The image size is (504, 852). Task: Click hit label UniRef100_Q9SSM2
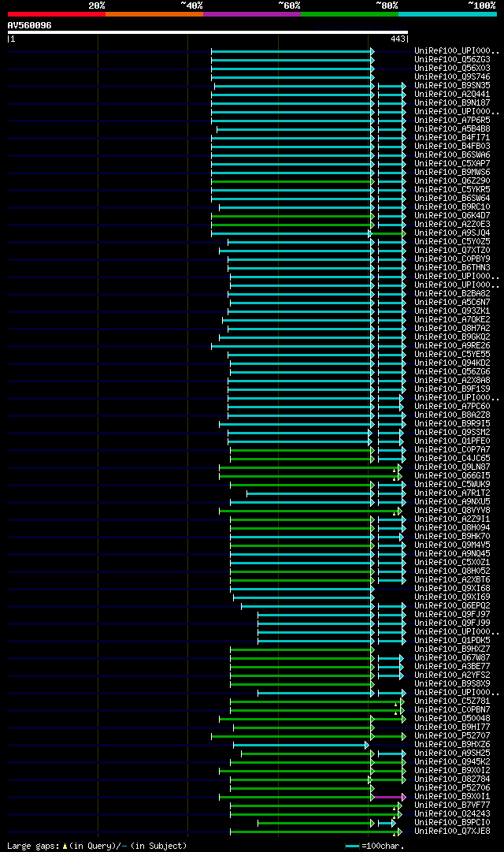[452, 433]
